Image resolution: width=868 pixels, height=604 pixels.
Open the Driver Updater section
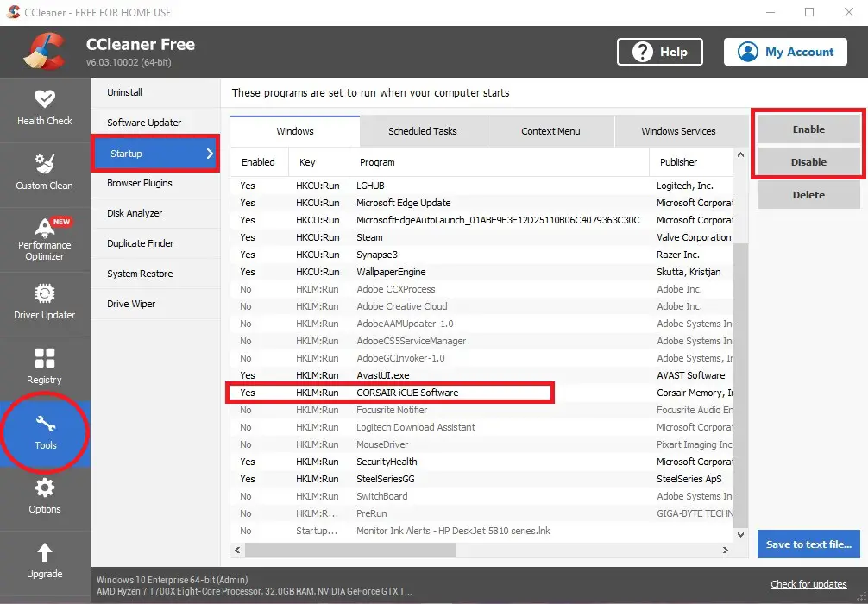click(45, 305)
